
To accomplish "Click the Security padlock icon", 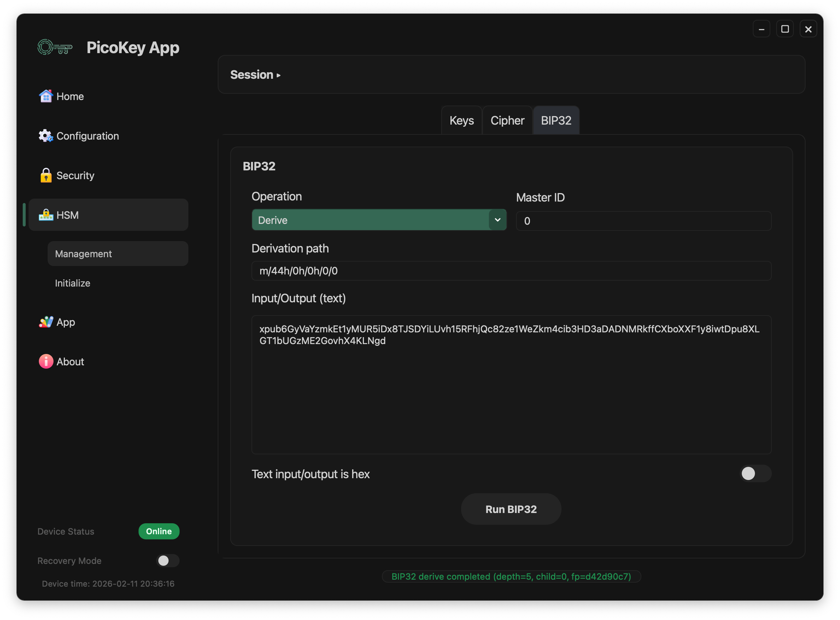I will tap(46, 175).
